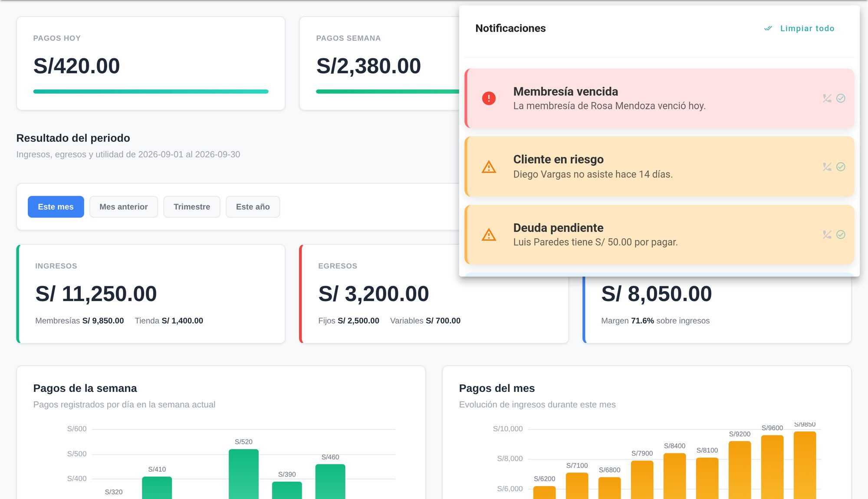Open the Membresía vencida notification

click(659, 98)
